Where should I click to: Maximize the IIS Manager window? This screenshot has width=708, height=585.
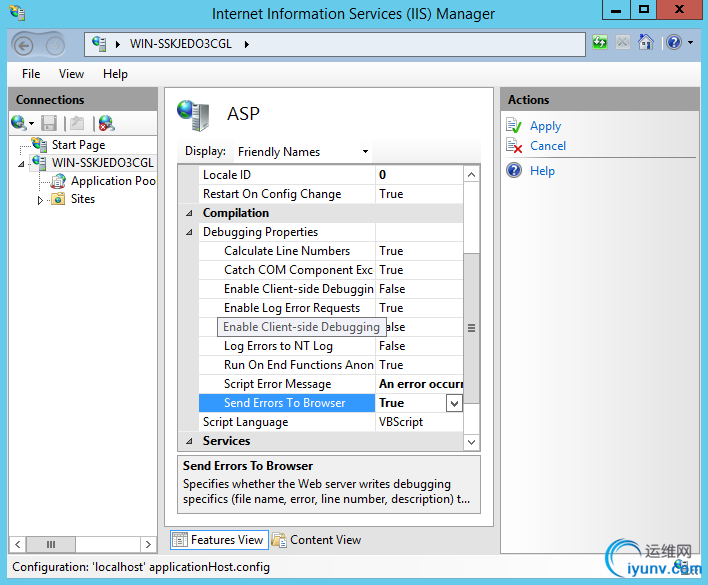[x=643, y=10]
